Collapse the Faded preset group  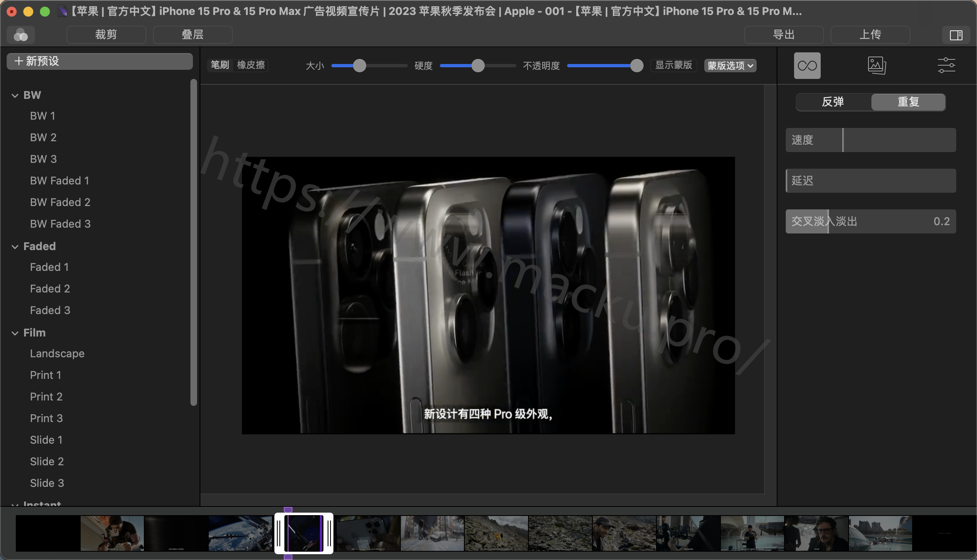point(15,247)
